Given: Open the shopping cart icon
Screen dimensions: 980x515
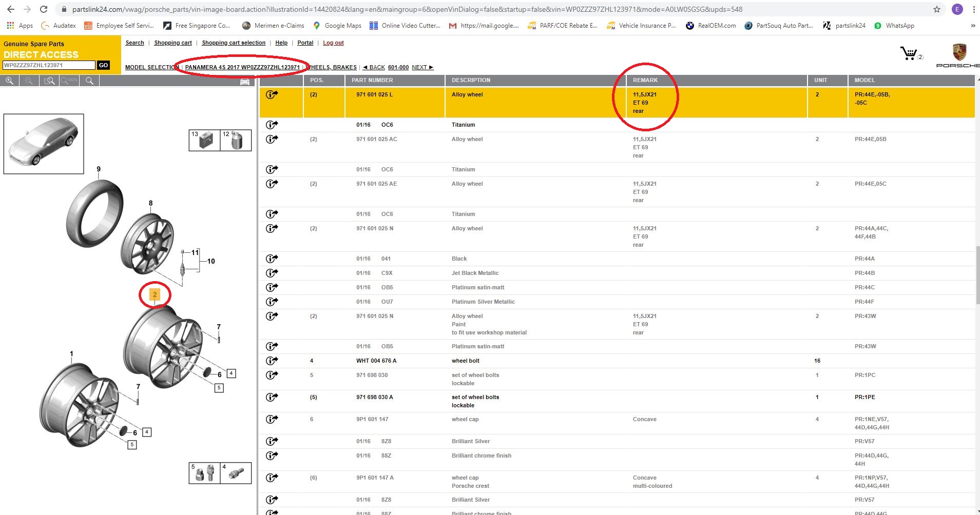Looking at the screenshot, I should click(909, 53).
